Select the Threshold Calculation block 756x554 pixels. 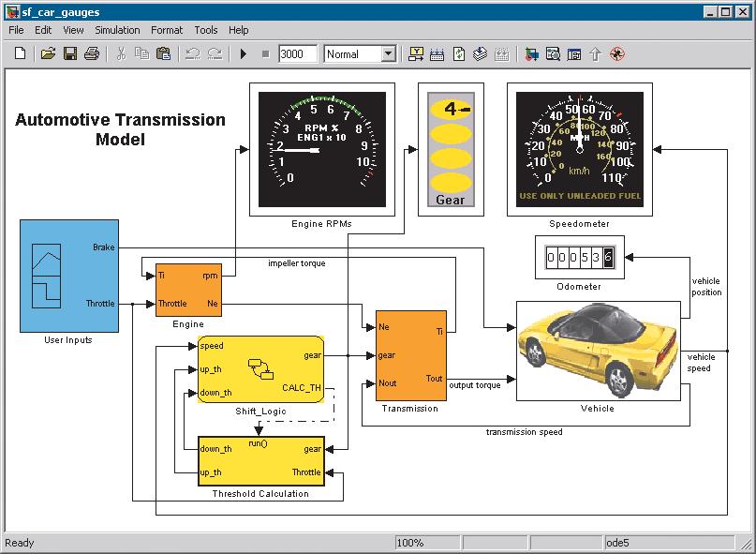click(261, 461)
